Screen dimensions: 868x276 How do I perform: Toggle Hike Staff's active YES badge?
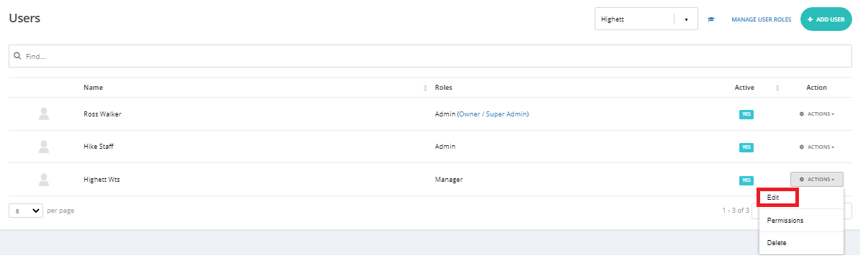[746, 147]
